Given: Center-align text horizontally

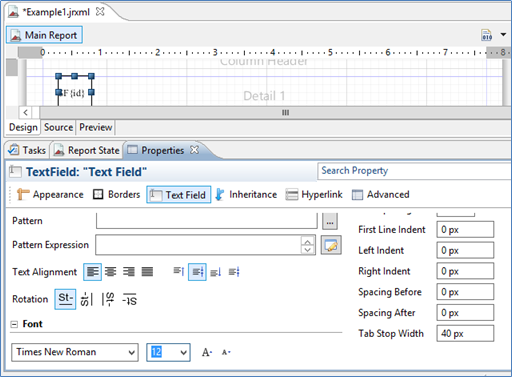Looking at the screenshot, I should [x=110, y=272].
